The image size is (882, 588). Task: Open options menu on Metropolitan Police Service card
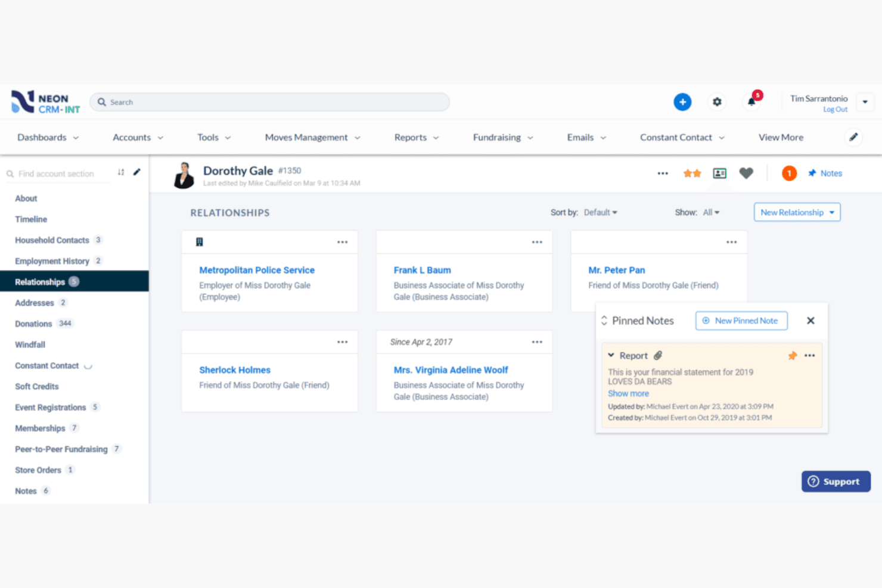342,242
